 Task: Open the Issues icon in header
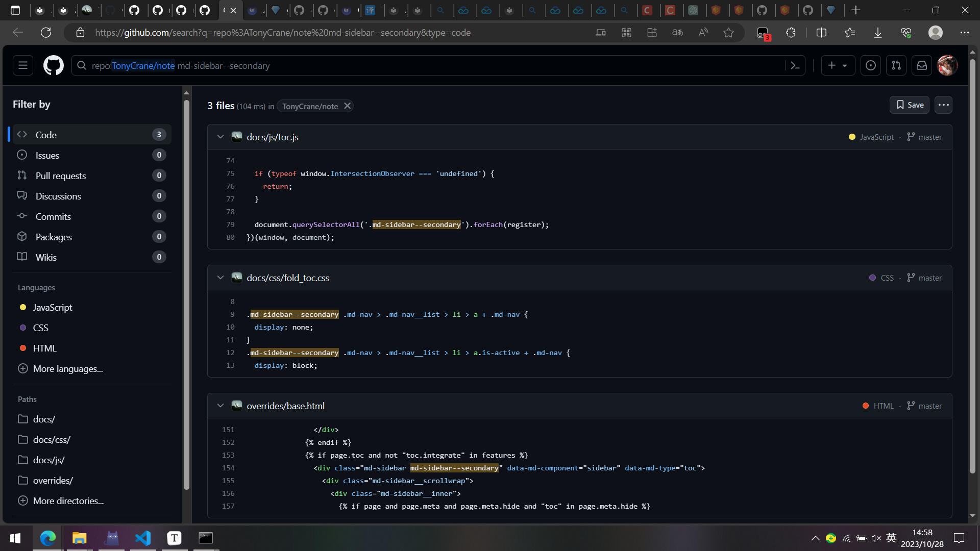871,65
